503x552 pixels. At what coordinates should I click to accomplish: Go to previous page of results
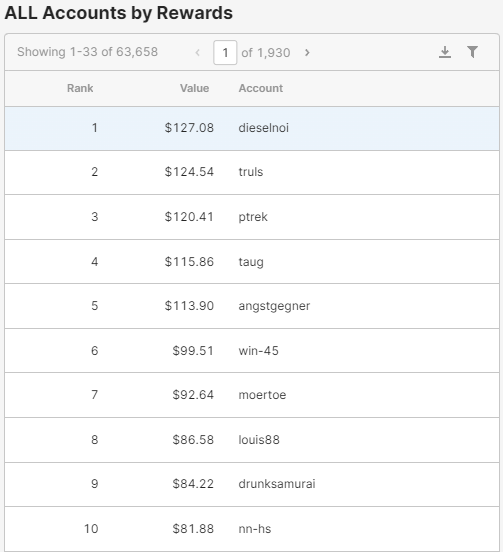coord(198,52)
